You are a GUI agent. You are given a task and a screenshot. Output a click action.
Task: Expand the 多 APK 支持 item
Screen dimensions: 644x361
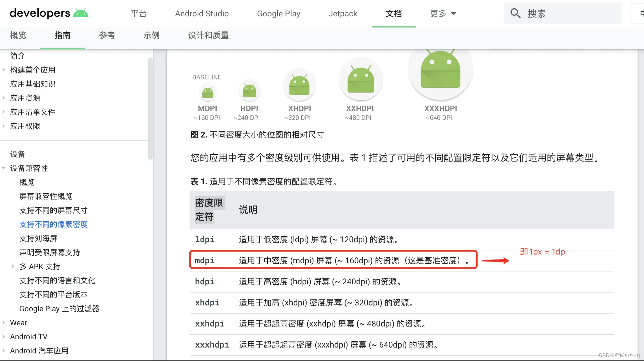click(x=13, y=266)
